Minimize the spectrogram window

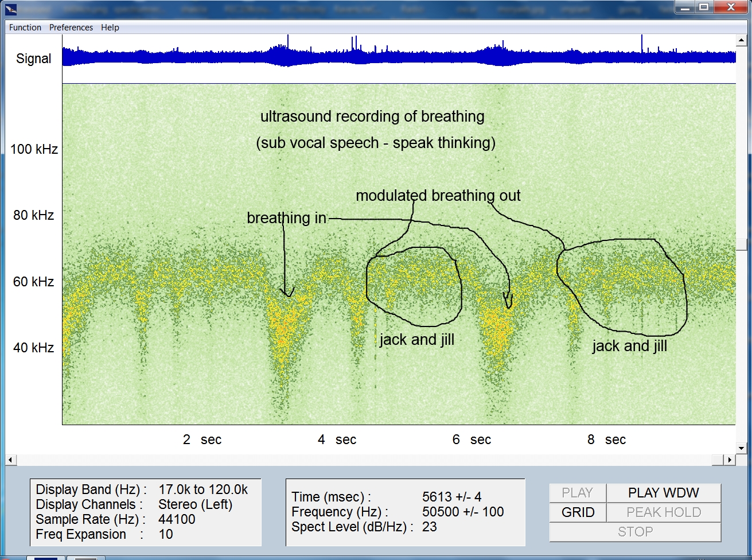pyautogui.click(x=685, y=7)
